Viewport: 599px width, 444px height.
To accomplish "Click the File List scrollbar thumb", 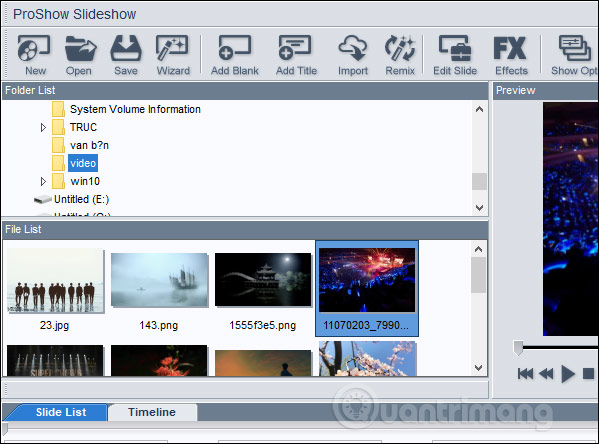I will (x=478, y=275).
